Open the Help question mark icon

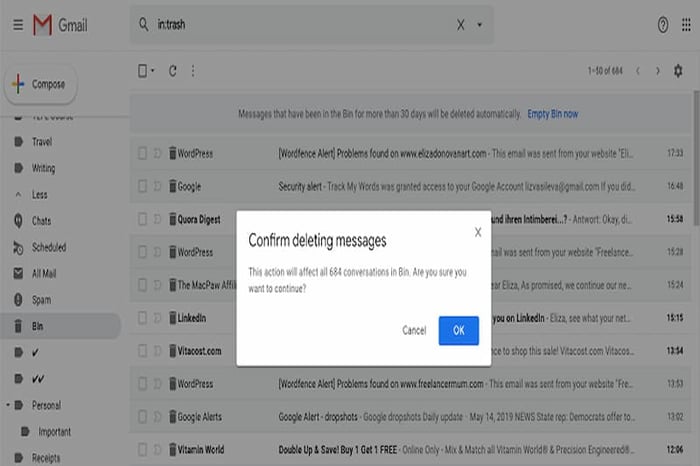pyautogui.click(x=663, y=25)
